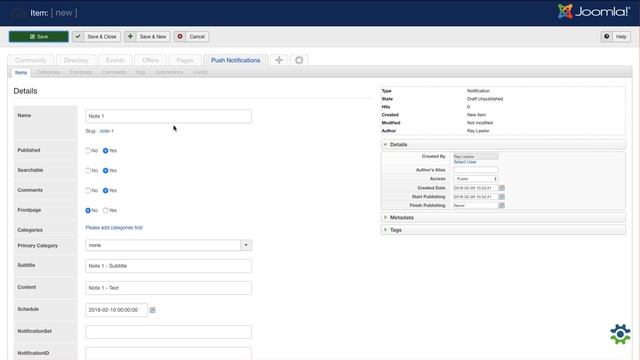Open the Start Publishing calendar icon
Image resolution: width=640 pixels, height=360 pixels.
tap(502, 197)
